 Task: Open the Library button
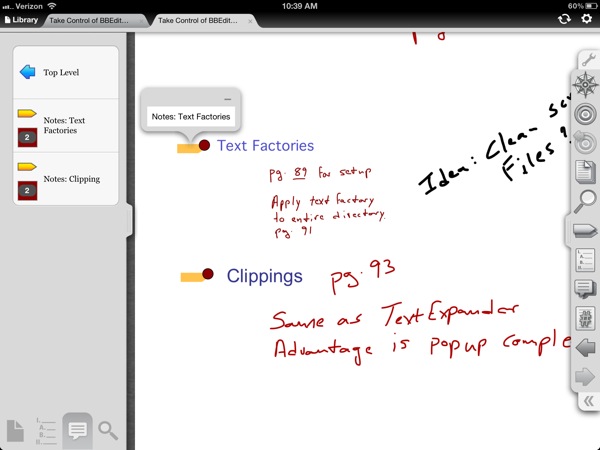pyautogui.click(x=21, y=20)
